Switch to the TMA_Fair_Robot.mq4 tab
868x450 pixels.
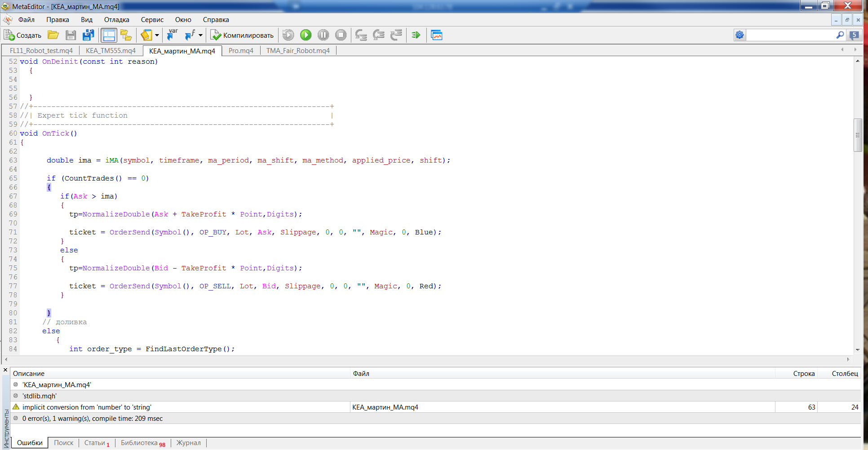click(298, 51)
